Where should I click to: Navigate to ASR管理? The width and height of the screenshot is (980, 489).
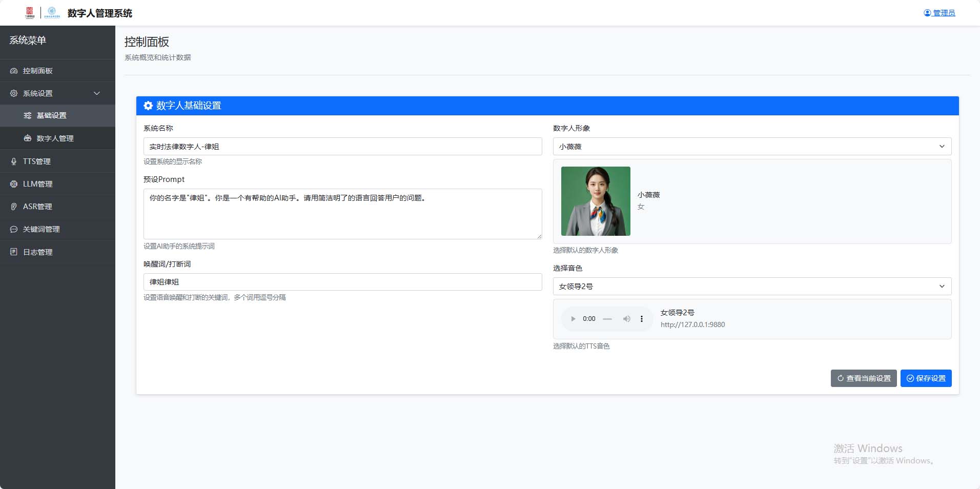click(x=37, y=207)
